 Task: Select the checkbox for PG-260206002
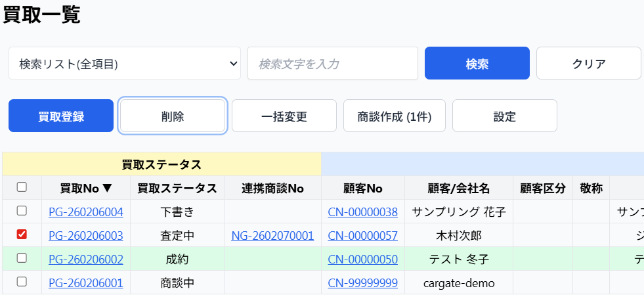pyautogui.click(x=22, y=258)
